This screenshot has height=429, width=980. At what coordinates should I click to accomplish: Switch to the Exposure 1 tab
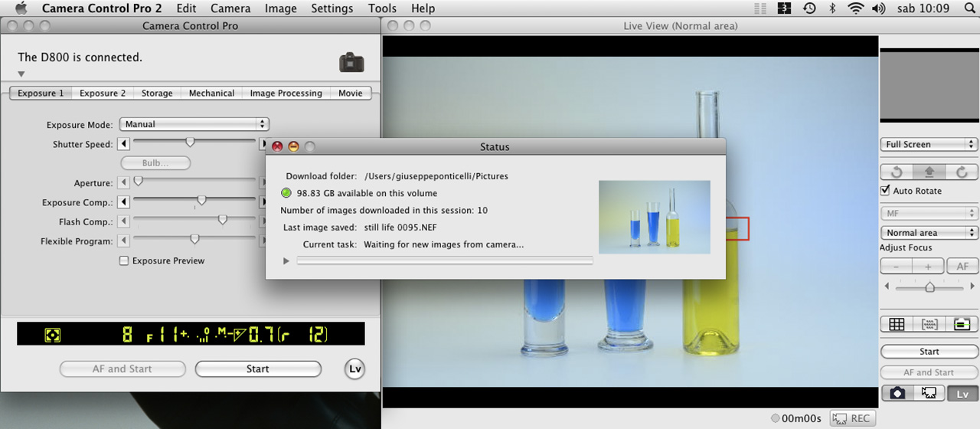(41, 93)
